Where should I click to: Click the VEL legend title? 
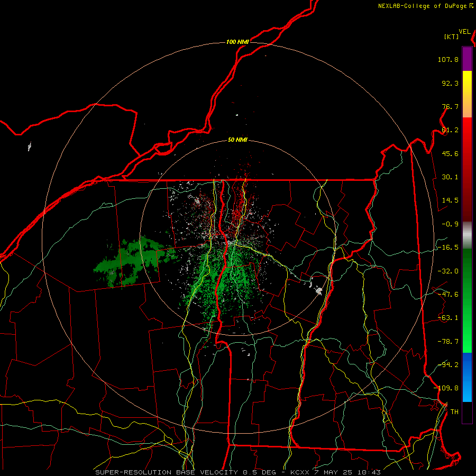coord(465,32)
